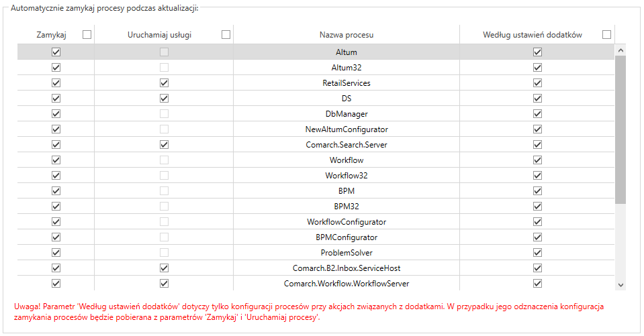The height and width of the screenshot is (336, 644).
Task: Uncheck Uruchamiaj usługi for Comarch.Workflow.WorkflowServer
Action: (164, 284)
